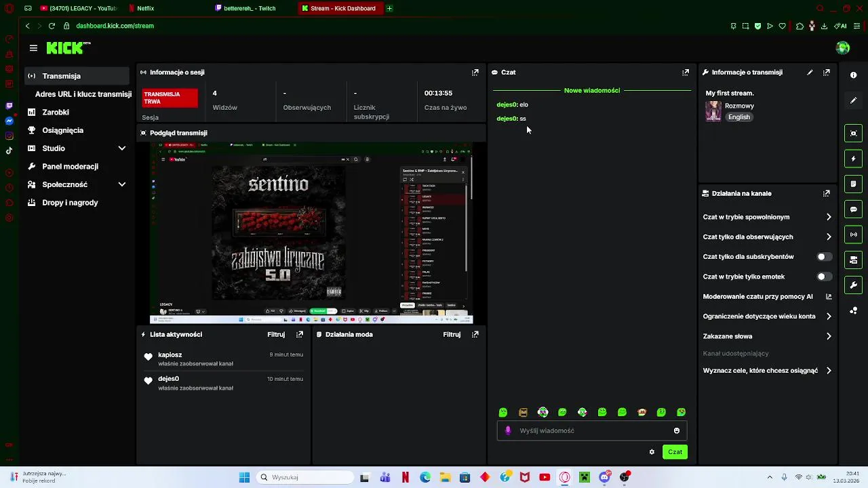
Task: Toggle the channel actions widget in right toolbar
Action: 854,260
